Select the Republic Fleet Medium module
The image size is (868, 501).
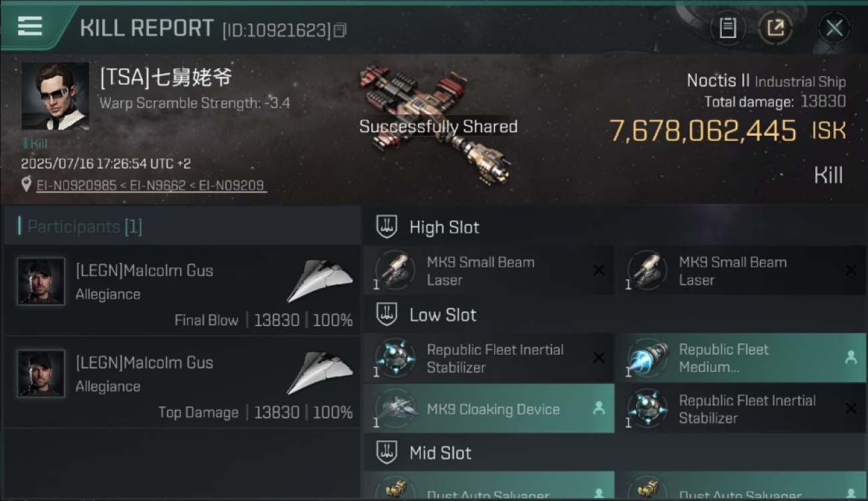[740, 358]
